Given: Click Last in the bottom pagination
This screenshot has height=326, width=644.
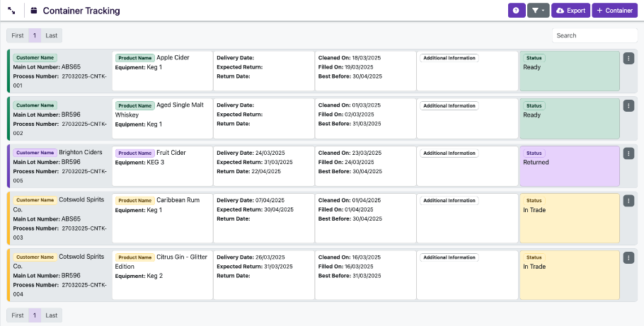Looking at the screenshot, I should pyautogui.click(x=52, y=315).
